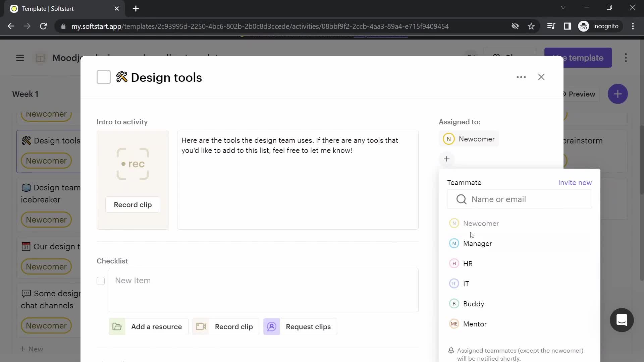Click the Newcomer role tag on Design tools
Screen dimensions: 644x362
coord(46,161)
